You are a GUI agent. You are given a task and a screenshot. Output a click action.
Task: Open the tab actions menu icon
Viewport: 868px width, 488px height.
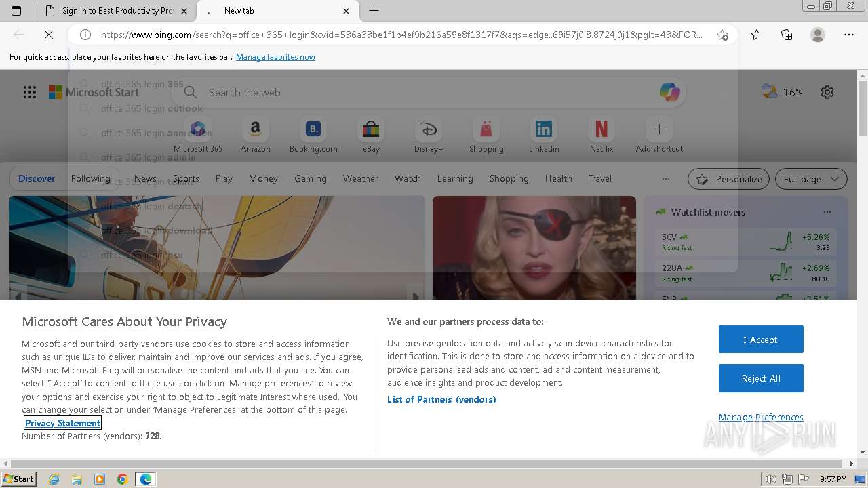tap(16, 11)
